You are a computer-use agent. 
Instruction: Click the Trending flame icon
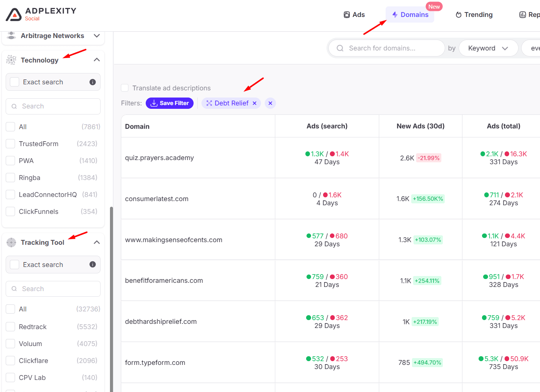[458, 15]
